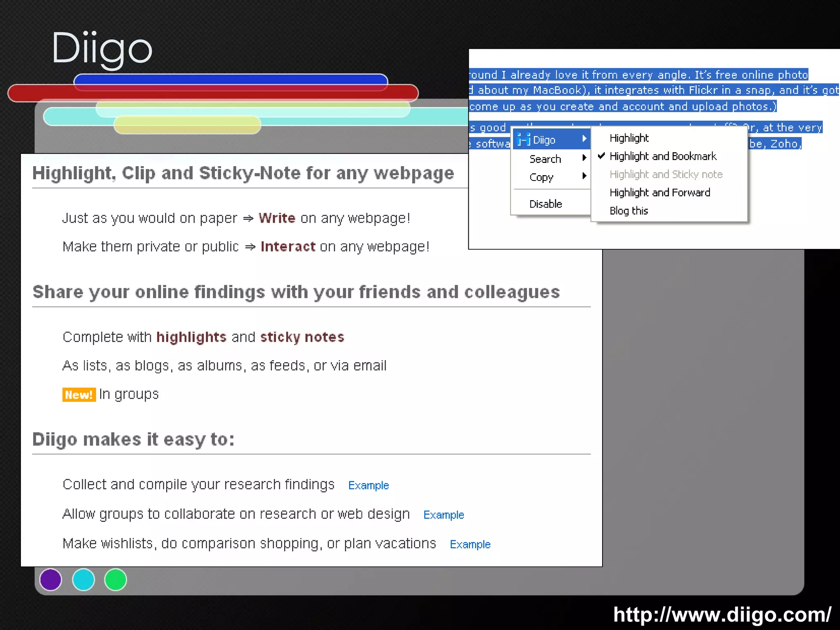Click heading 'Highlight, Clip and Sticky-Note for any webpage'

243,173
